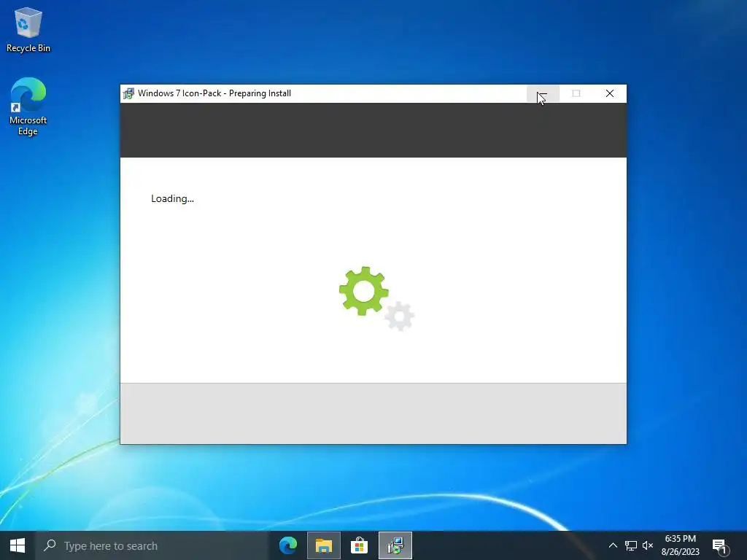Viewport: 747px width, 560px height.
Task: Click the taskbar search box
Action: point(152,545)
